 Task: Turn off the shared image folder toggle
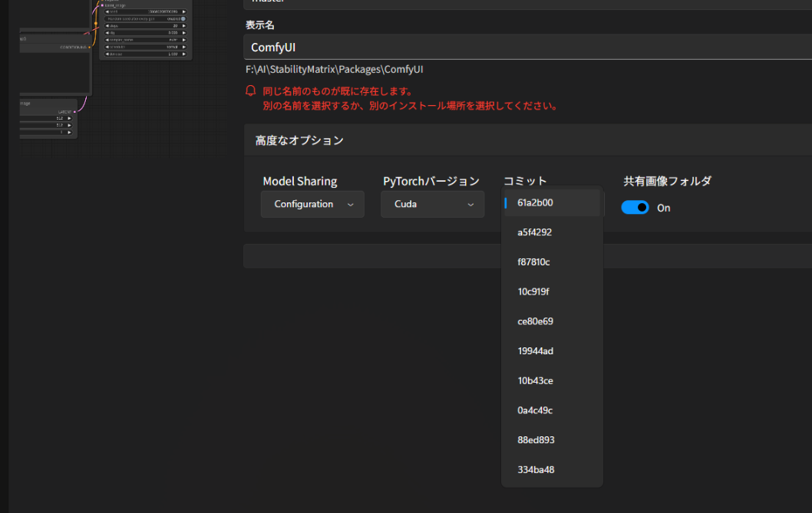(x=635, y=208)
